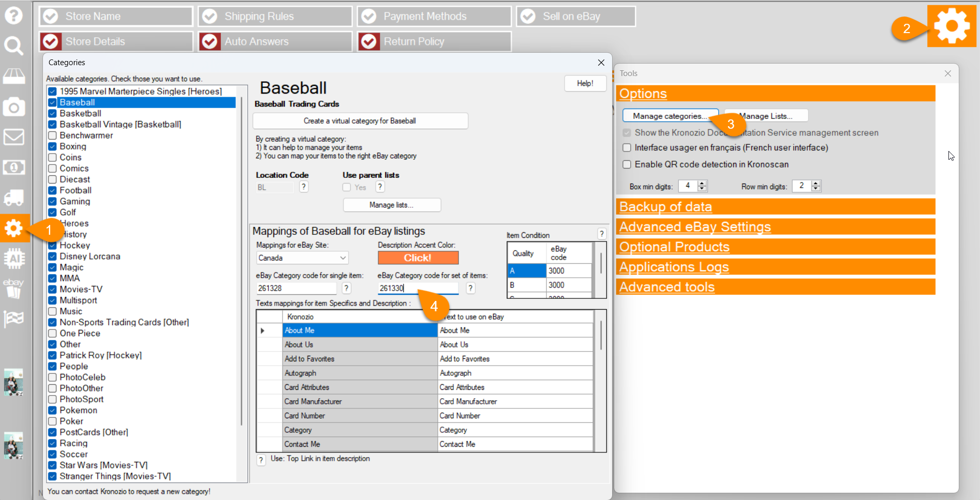980x500 pixels.
Task: Click the Store Name checkmark icon
Action: point(51,17)
